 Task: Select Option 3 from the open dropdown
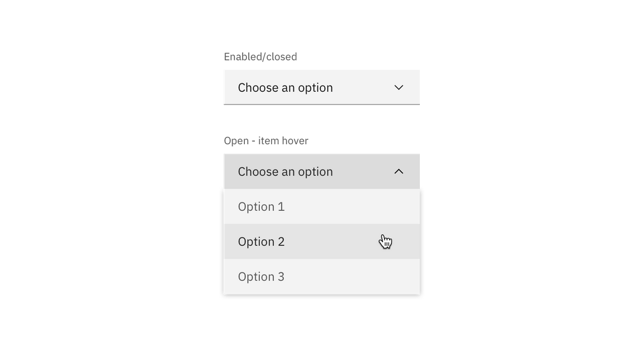[x=321, y=276]
